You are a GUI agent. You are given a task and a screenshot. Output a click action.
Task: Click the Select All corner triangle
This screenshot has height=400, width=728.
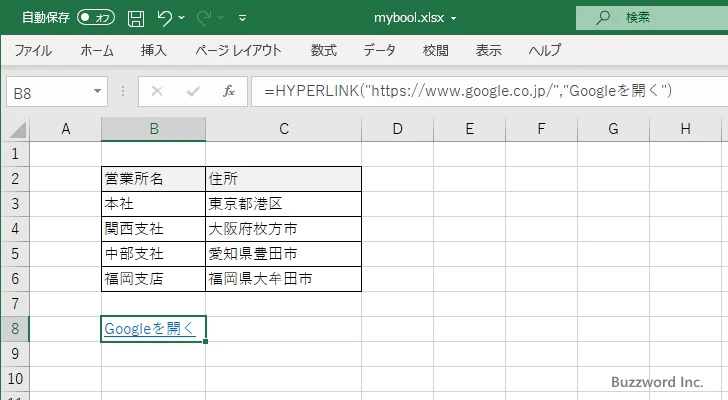(x=17, y=129)
